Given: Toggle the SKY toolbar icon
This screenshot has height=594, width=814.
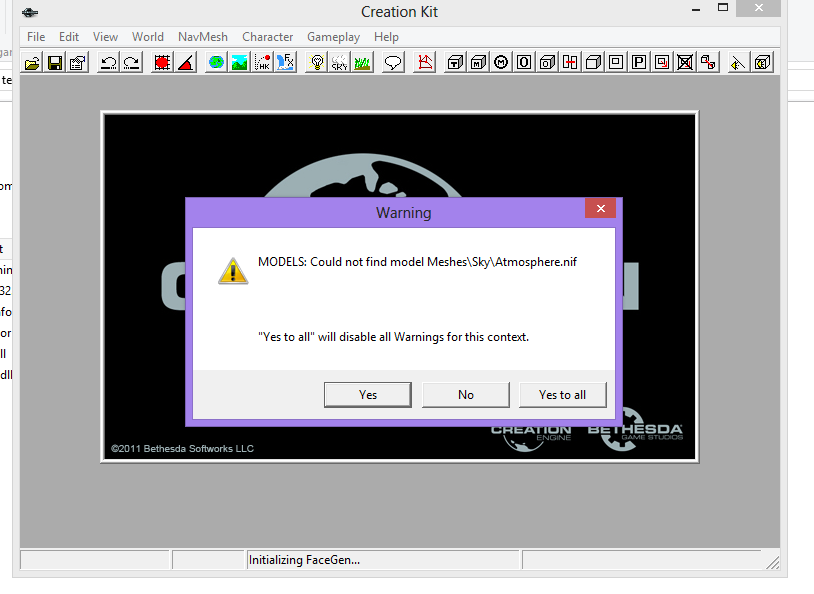Looking at the screenshot, I should (x=339, y=62).
